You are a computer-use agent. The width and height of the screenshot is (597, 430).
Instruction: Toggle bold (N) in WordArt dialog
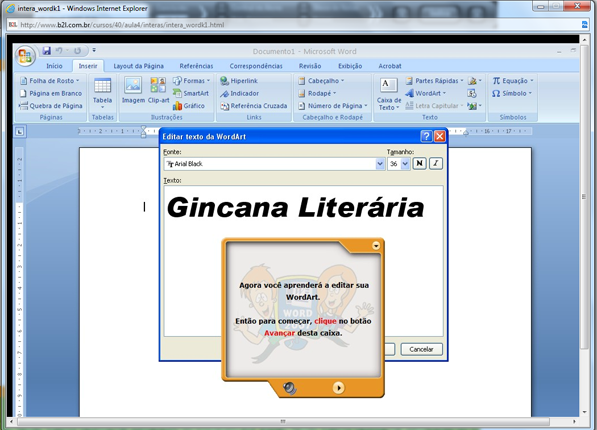[x=419, y=163]
